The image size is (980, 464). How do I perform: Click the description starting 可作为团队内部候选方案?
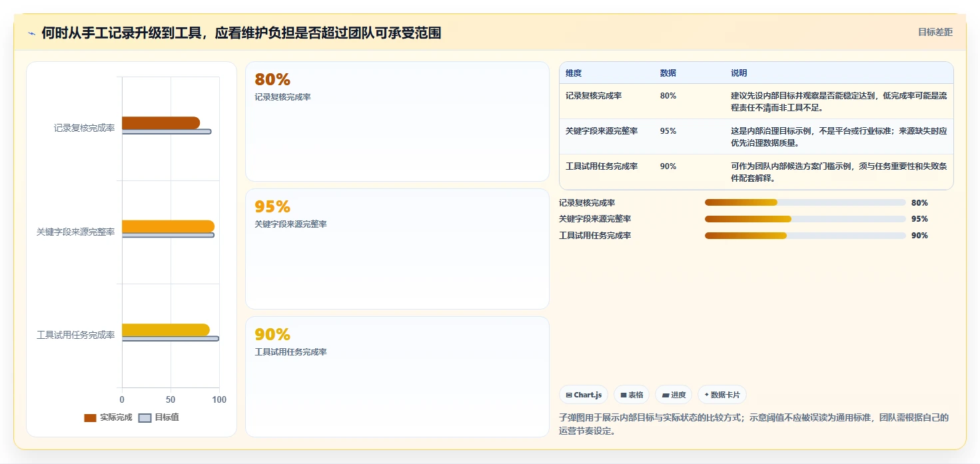[839, 172]
